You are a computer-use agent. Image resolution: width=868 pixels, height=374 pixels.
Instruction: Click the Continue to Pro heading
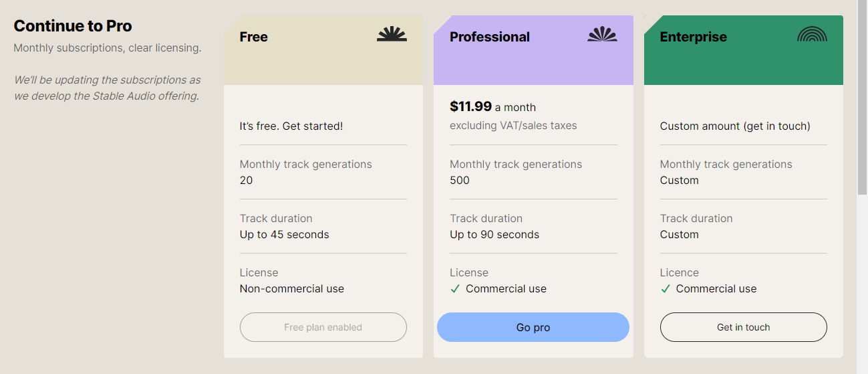pyautogui.click(x=73, y=26)
